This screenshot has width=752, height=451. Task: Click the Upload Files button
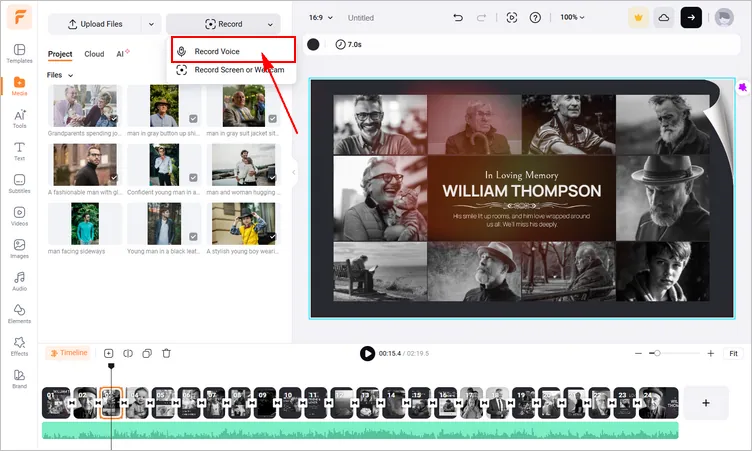pos(95,24)
